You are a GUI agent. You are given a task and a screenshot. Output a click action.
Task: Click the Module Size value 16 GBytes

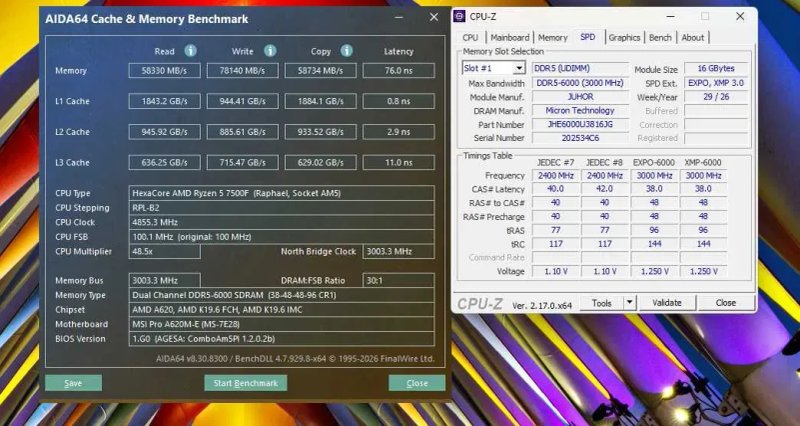[716, 68]
